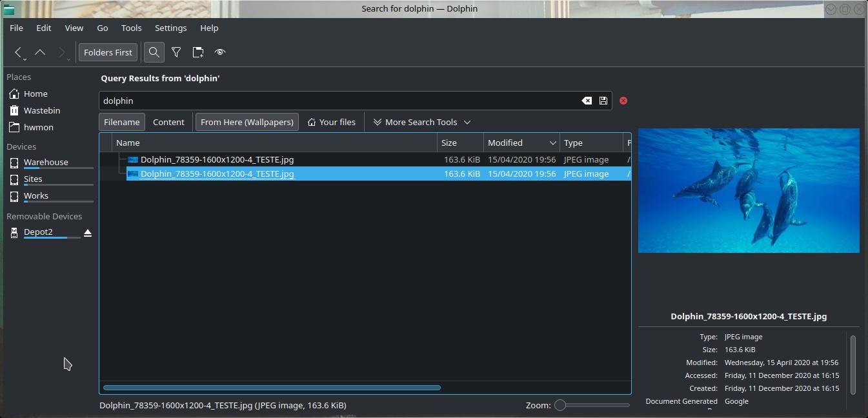Open Wastebin in the Places panel
Viewport: 868px width, 418px height.
[42, 110]
